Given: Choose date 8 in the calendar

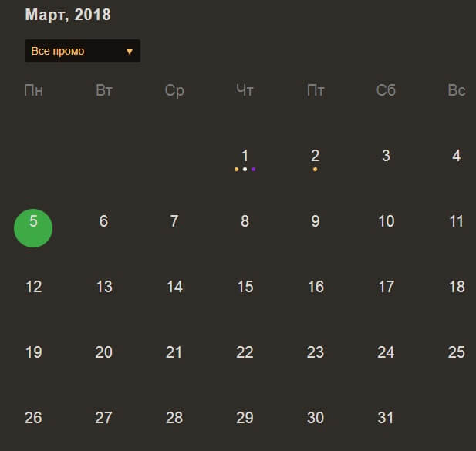Looking at the screenshot, I should coord(245,222).
